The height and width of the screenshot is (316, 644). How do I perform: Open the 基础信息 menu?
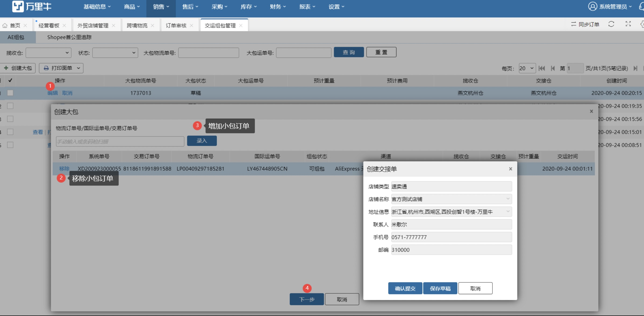pos(97,7)
